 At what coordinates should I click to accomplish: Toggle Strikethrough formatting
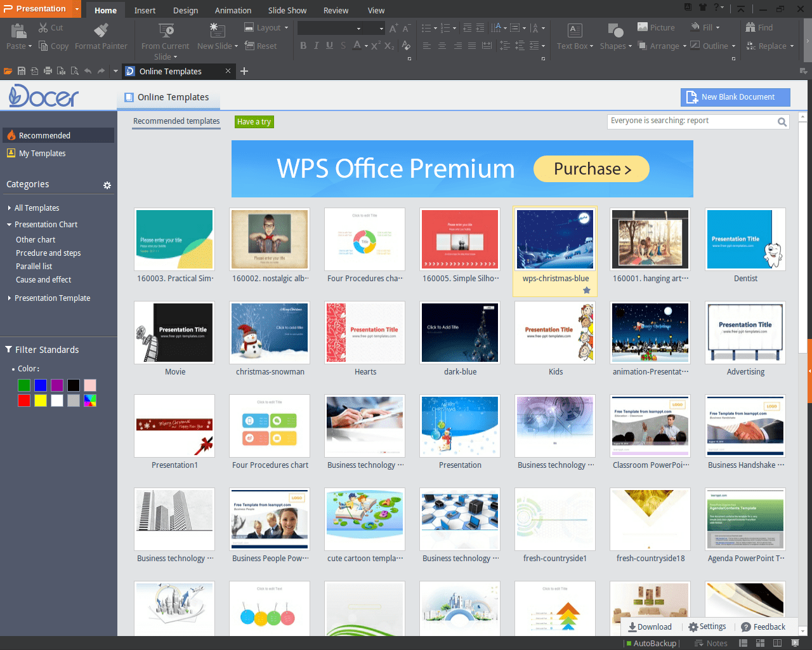tap(343, 46)
